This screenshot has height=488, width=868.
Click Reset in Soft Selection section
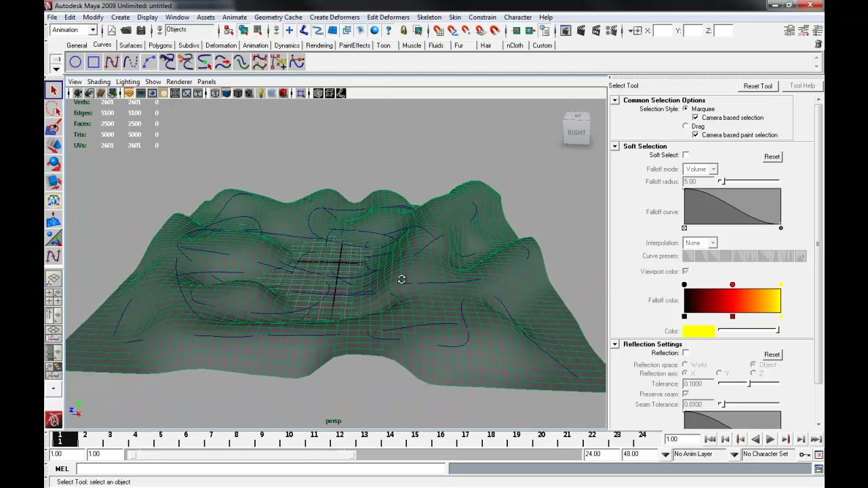pos(772,157)
